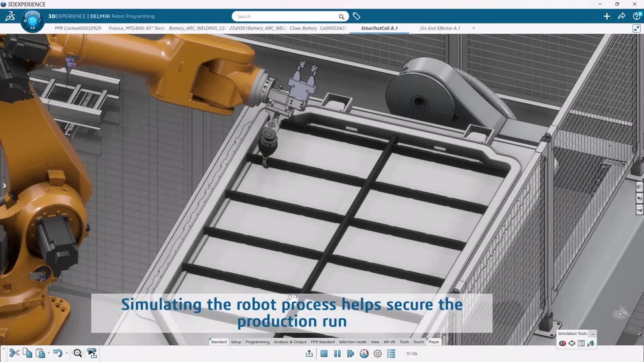This screenshot has height=362, width=644.
Task: Open the speed gauge icon in player
Action: [x=364, y=353]
